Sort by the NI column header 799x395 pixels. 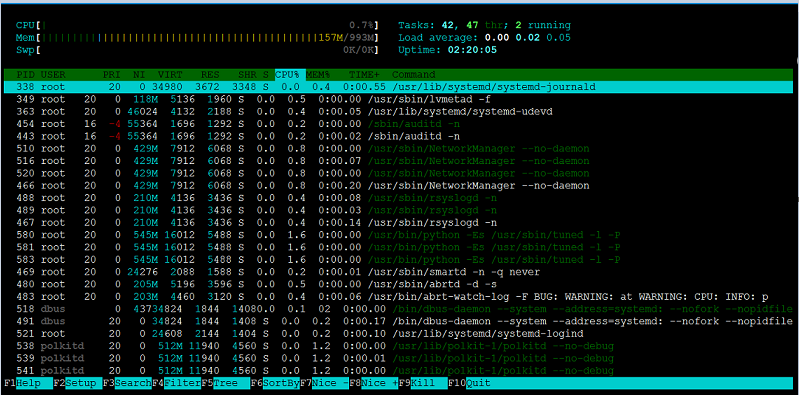(139, 74)
